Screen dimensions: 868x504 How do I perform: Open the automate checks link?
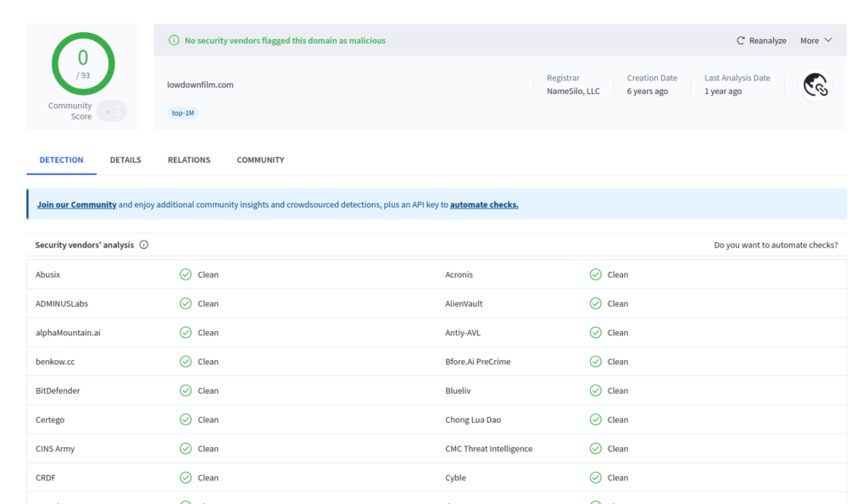click(x=485, y=204)
